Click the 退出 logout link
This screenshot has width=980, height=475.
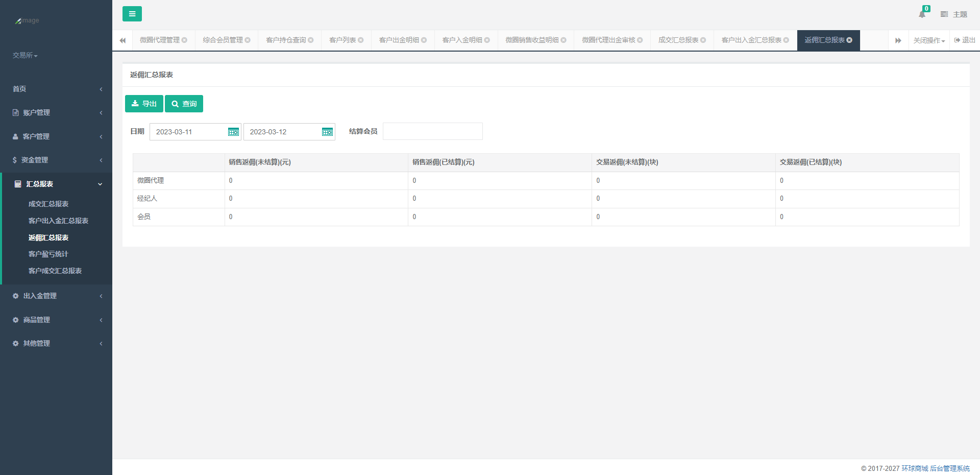point(965,40)
